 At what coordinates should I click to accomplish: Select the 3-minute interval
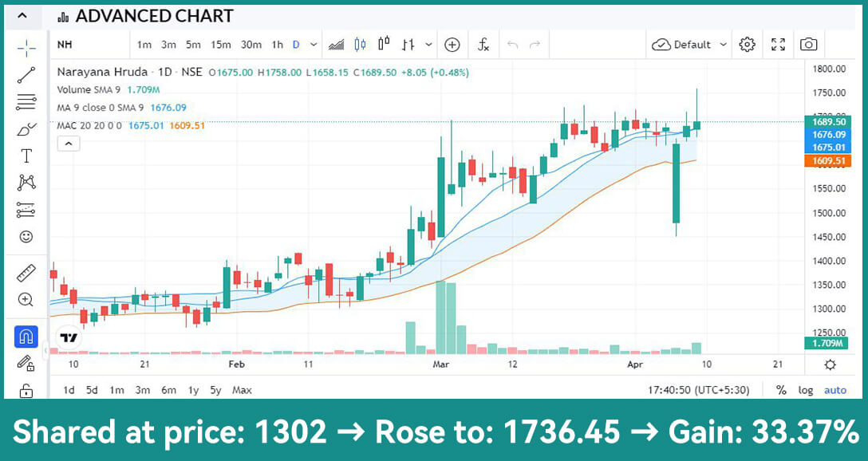169,45
